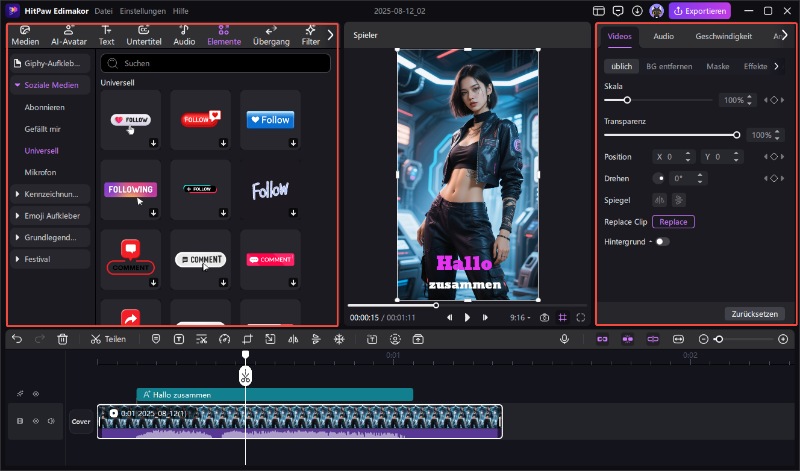The image size is (800, 471).
Task: Fit timeline to window with the double-arrow icon
Action: pyautogui.click(x=678, y=339)
